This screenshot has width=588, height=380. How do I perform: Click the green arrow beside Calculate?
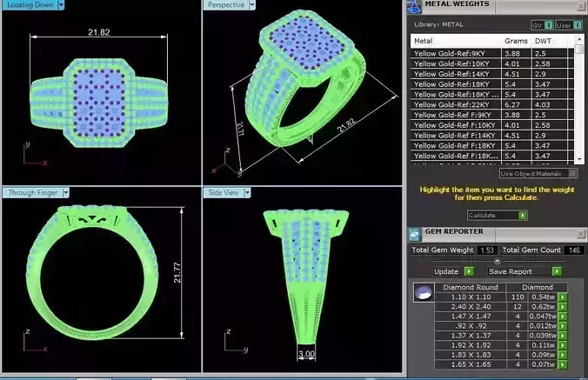pos(523,216)
